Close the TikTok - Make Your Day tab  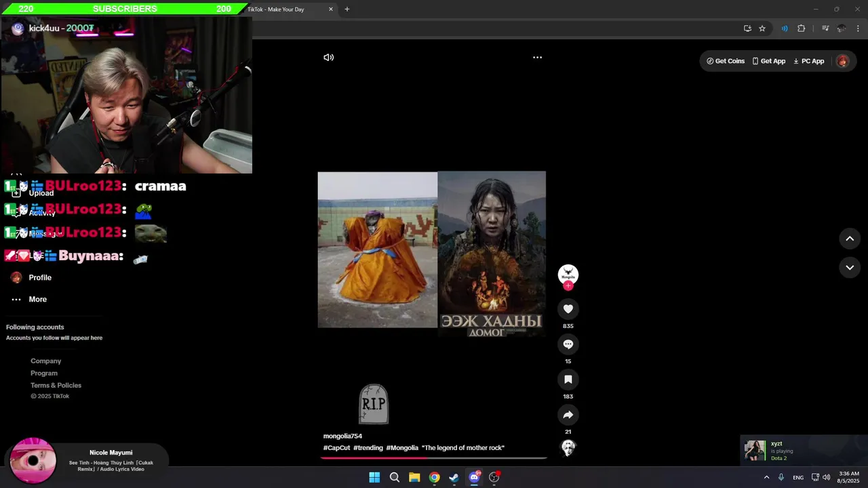[x=331, y=9]
